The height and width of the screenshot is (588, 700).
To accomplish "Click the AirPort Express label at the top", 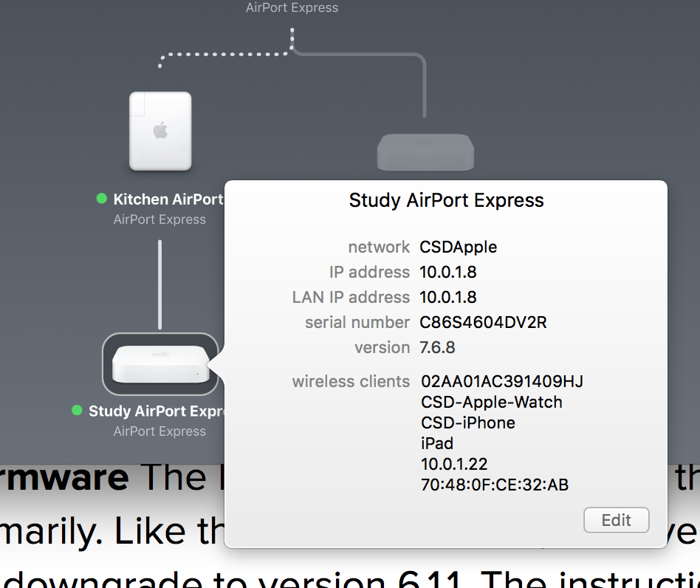I will (292, 7).
